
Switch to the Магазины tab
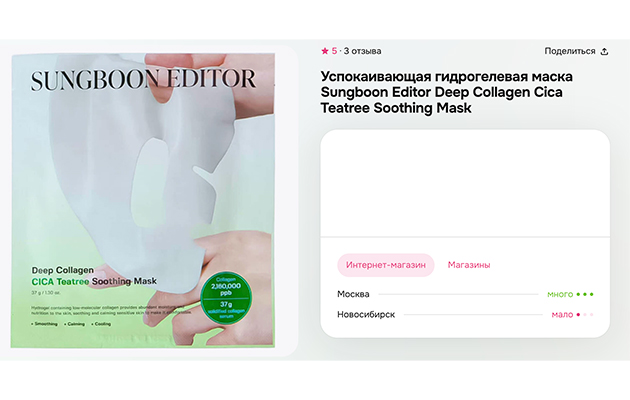pos(469,265)
